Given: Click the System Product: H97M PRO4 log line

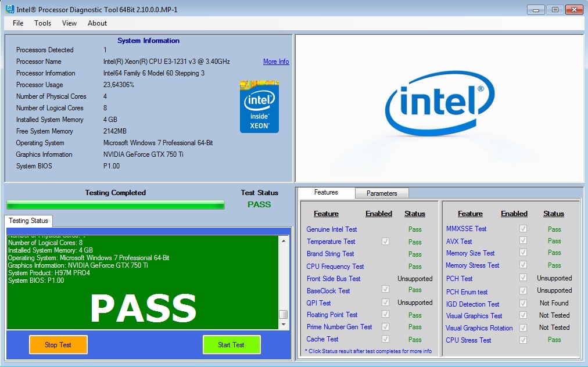Looking at the screenshot, I should [x=49, y=273].
